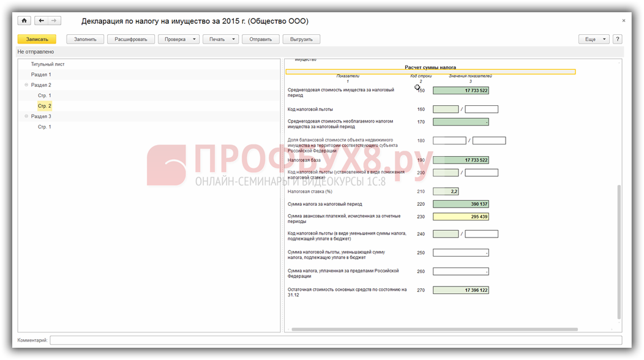Go forward with the right arrow
The height and width of the screenshot is (360, 644).
pyautogui.click(x=54, y=21)
